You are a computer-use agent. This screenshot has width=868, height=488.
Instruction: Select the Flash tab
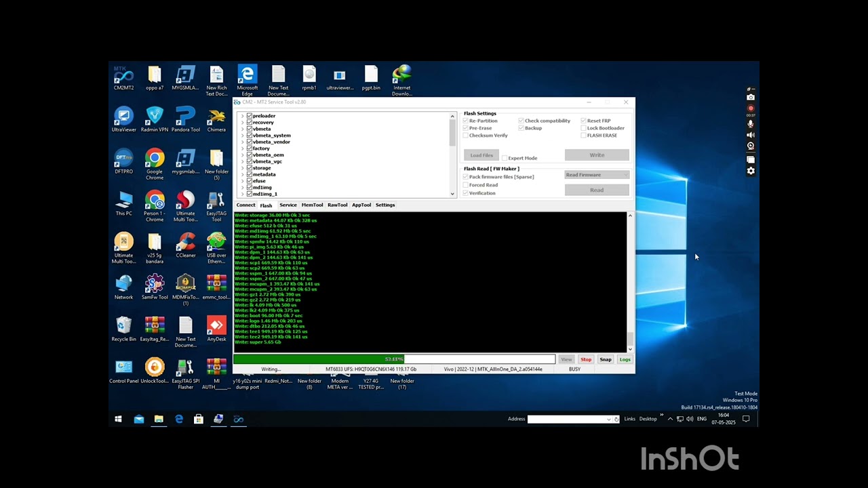pyautogui.click(x=266, y=205)
